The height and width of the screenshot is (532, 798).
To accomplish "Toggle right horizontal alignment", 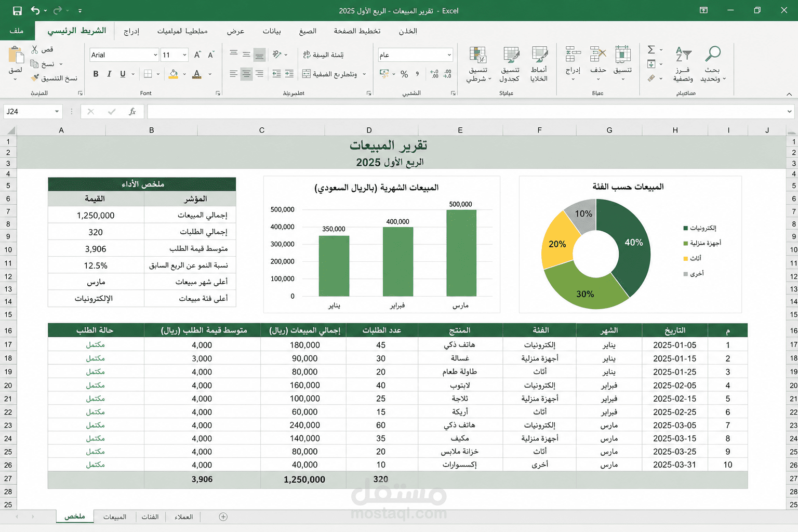I will coord(259,74).
